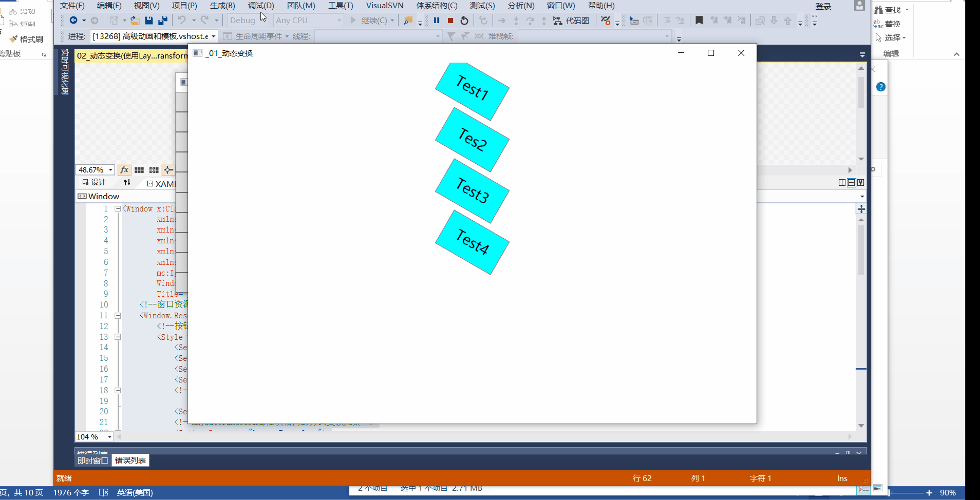The image size is (980, 500).
Task: Collapse the comment block at line 18
Action: click(x=118, y=391)
